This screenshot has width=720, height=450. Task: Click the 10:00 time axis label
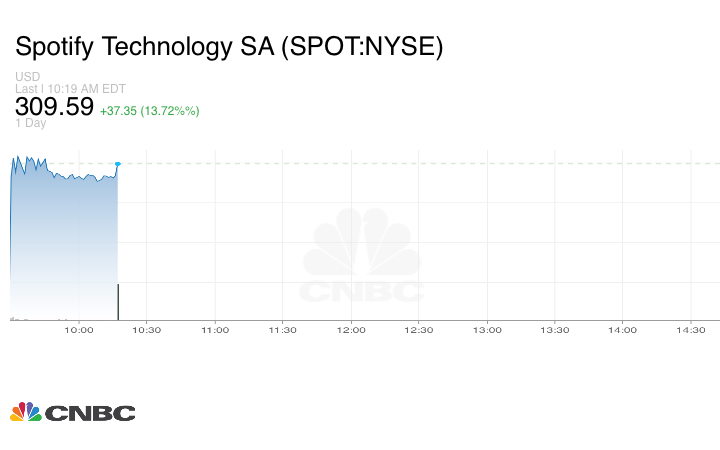[79, 329]
